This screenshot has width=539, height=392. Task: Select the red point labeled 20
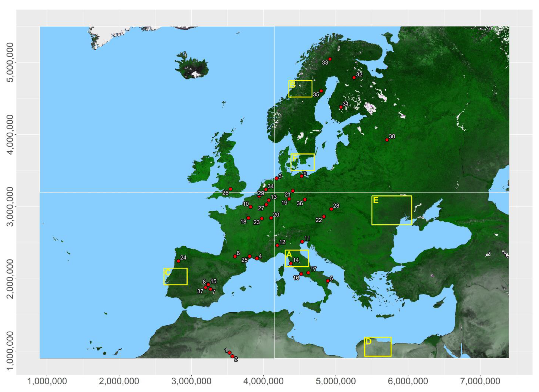(271, 218)
